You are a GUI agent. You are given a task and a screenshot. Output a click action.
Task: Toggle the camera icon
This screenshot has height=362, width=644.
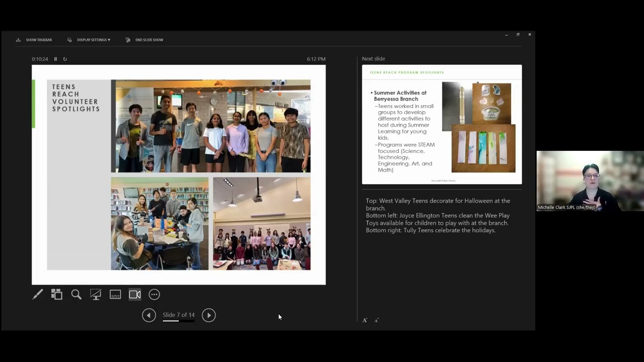(x=135, y=295)
